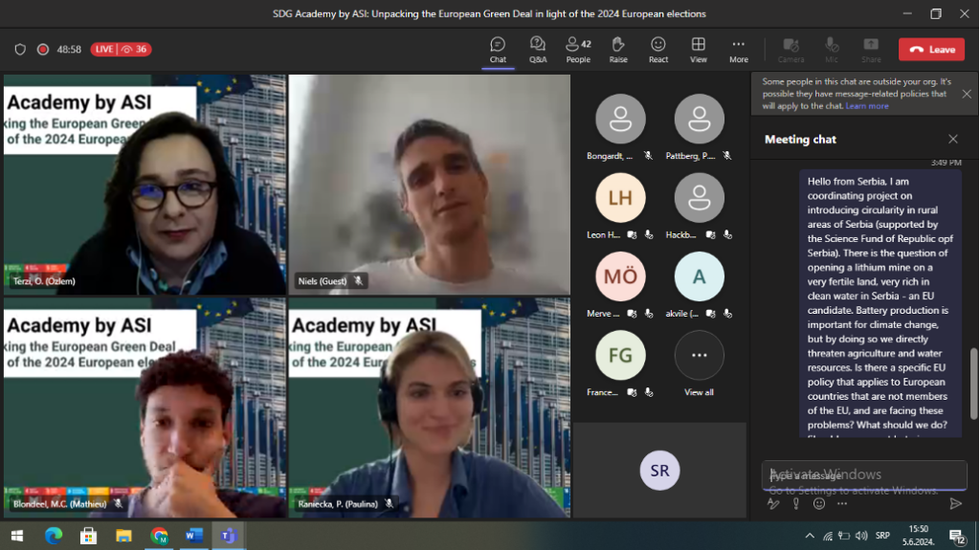The height and width of the screenshot is (550, 980).
Task: Show hidden system tray icons
Action: point(810,536)
